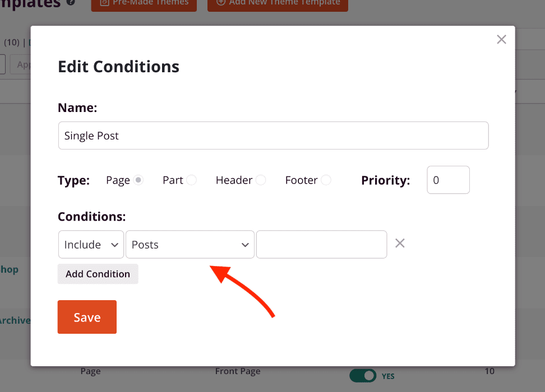Open the Include condition dropdown

coord(91,245)
